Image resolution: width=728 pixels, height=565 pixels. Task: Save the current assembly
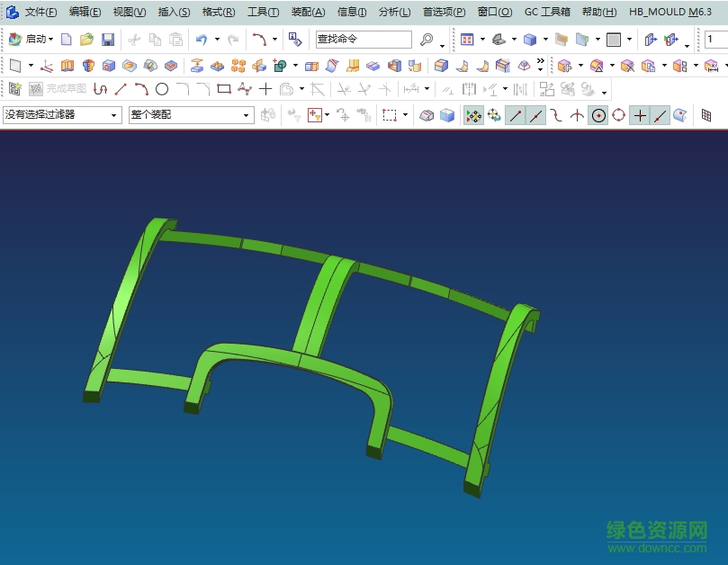pyautogui.click(x=108, y=40)
